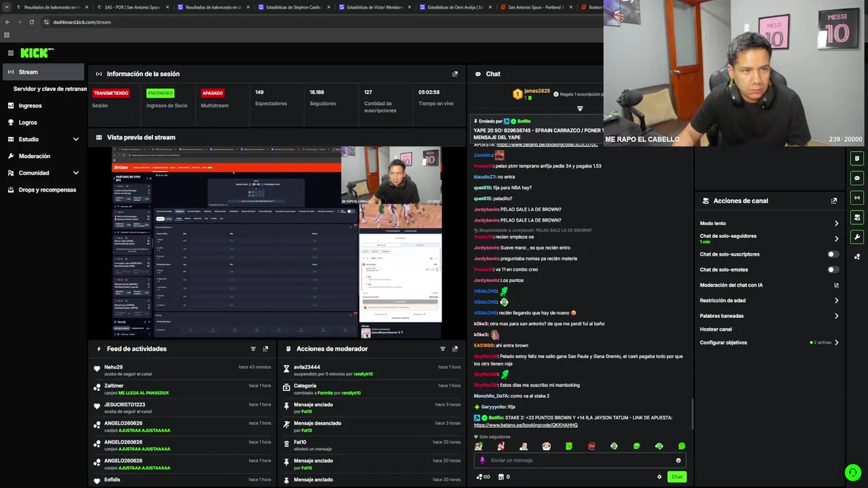
Task: Open chat settings gear icon
Action: coord(659,477)
